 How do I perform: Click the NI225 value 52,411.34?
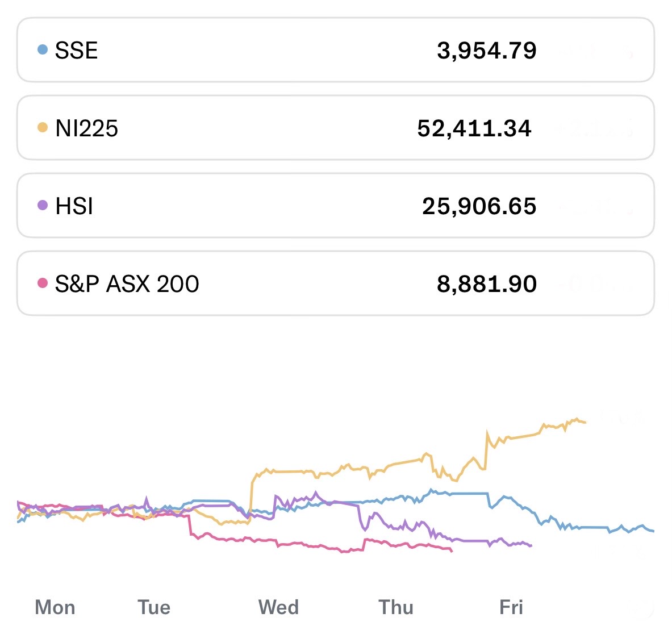[474, 128]
